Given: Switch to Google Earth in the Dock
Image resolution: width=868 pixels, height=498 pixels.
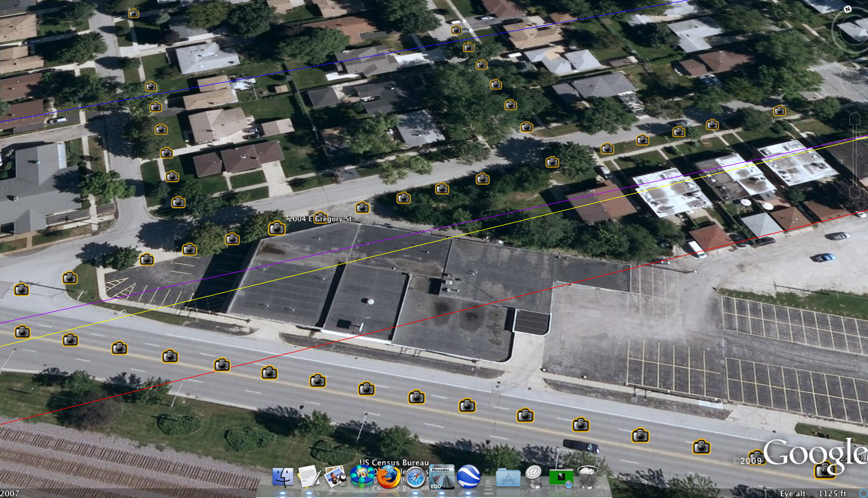Looking at the screenshot, I should [x=468, y=476].
